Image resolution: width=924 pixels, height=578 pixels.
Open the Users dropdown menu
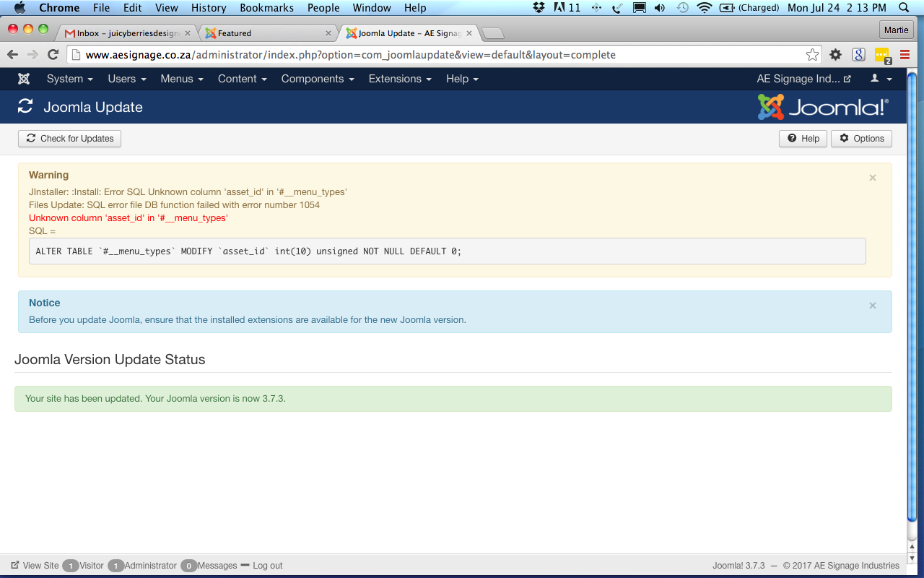click(x=127, y=79)
